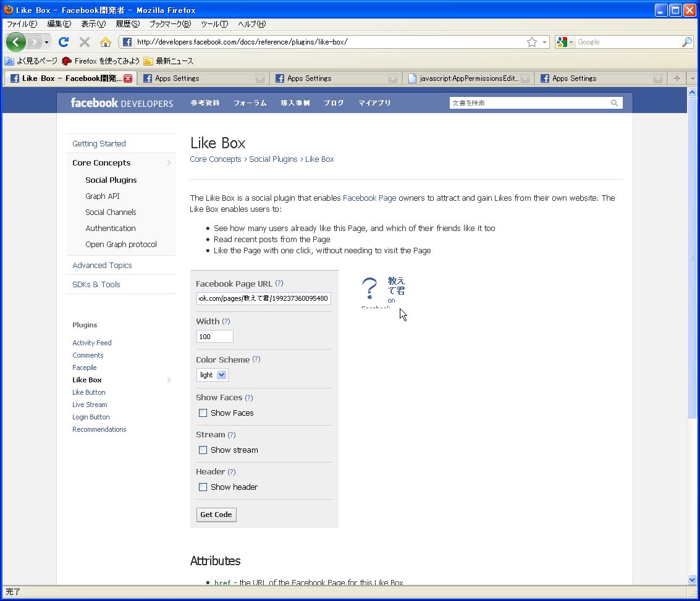This screenshot has width=700, height=601.
Task: Click the facebook DEVELOPERS logo
Action: [x=122, y=103]
